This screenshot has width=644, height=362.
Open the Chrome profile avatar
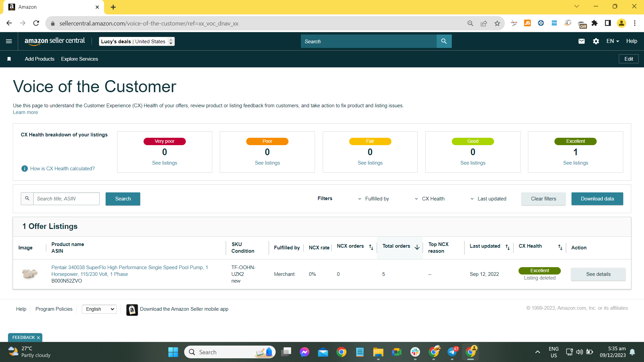click(622, 23)
